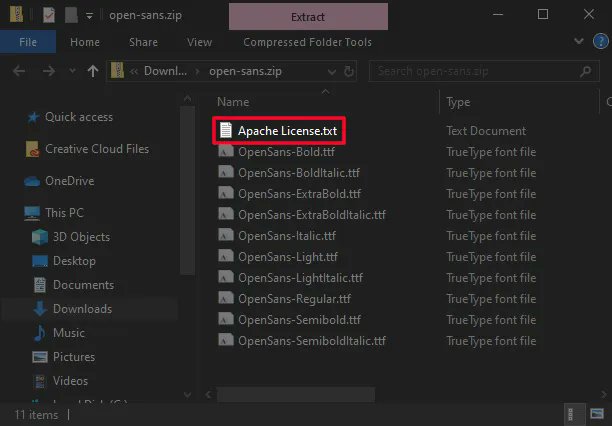
Task: Click the OpenSans-Light.ttf font file icon
Action: [x=226, y=255]
